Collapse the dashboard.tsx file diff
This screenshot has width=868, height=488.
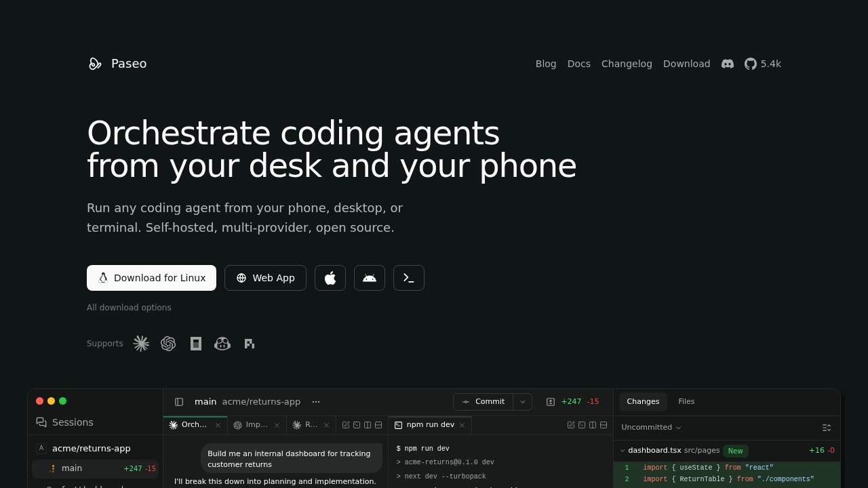click(x=623, y=451)
